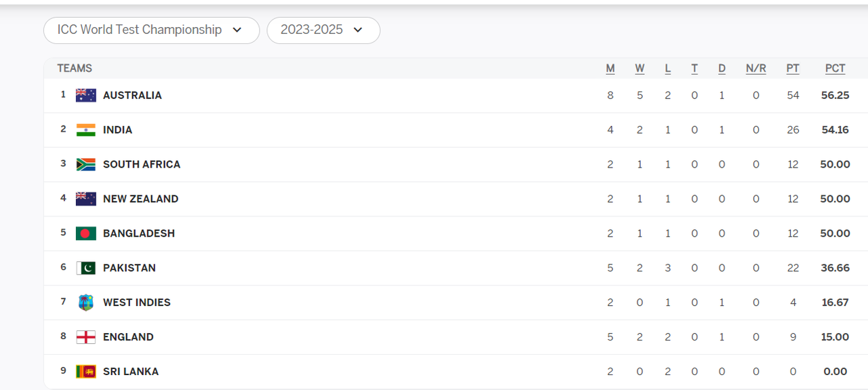Select the BANGLADESH team name
The image size is (868, 390).
[139, 233]
